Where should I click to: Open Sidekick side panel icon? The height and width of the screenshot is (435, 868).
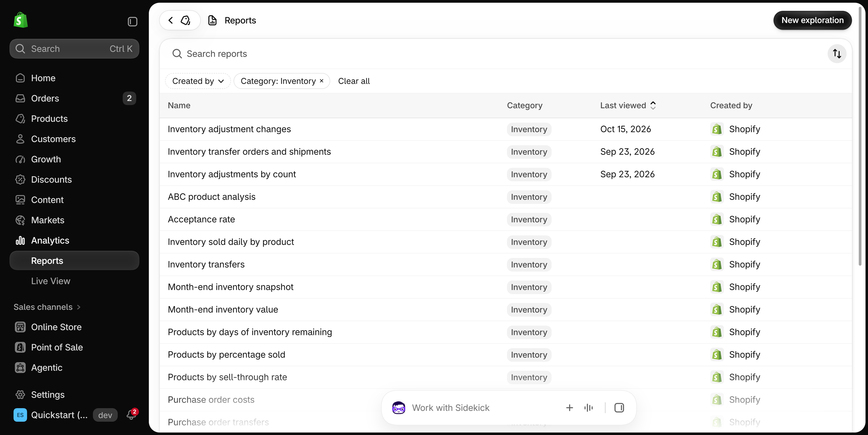pos(619,408)
